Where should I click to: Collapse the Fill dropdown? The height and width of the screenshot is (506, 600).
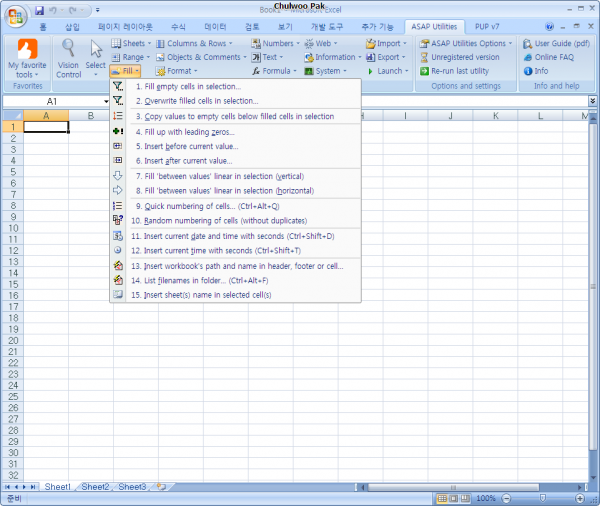tap(125, 71)
